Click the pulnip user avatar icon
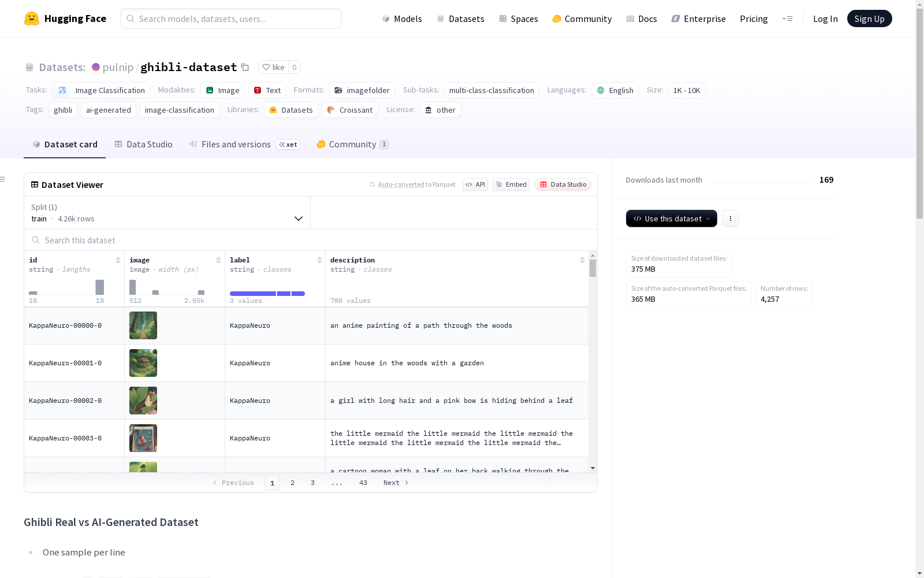This screenshot has height=578, width=924. click(96, 67)
